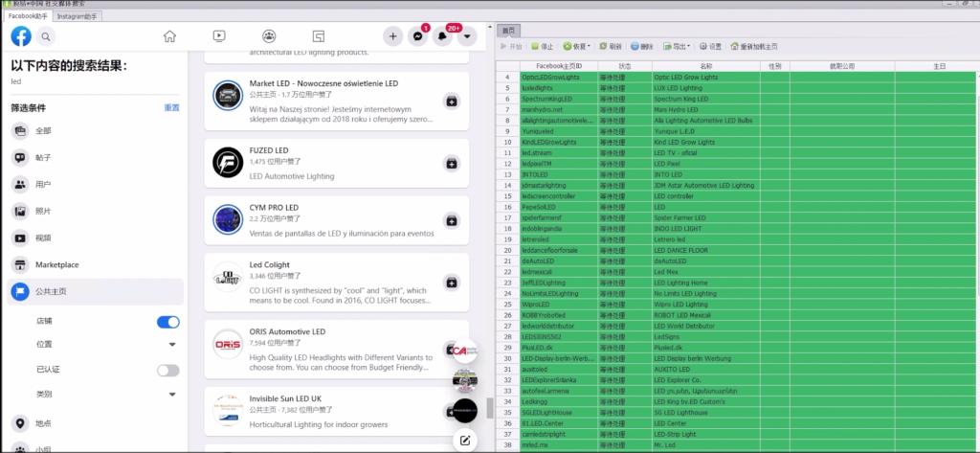The height and width of the screenshot is (453, 980).
Task: Open the Groups icon in top bar
Action: pos(269,36)
